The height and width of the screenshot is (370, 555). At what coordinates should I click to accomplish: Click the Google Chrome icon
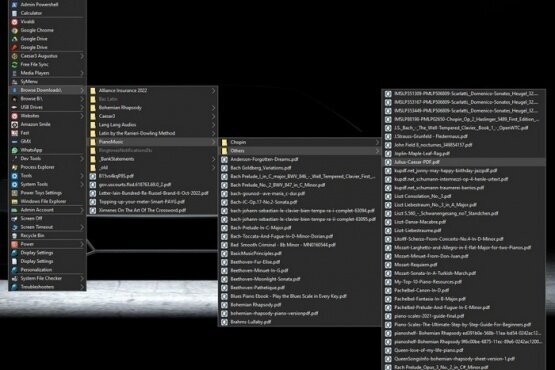pyautogui.click(x=15, y=30)
